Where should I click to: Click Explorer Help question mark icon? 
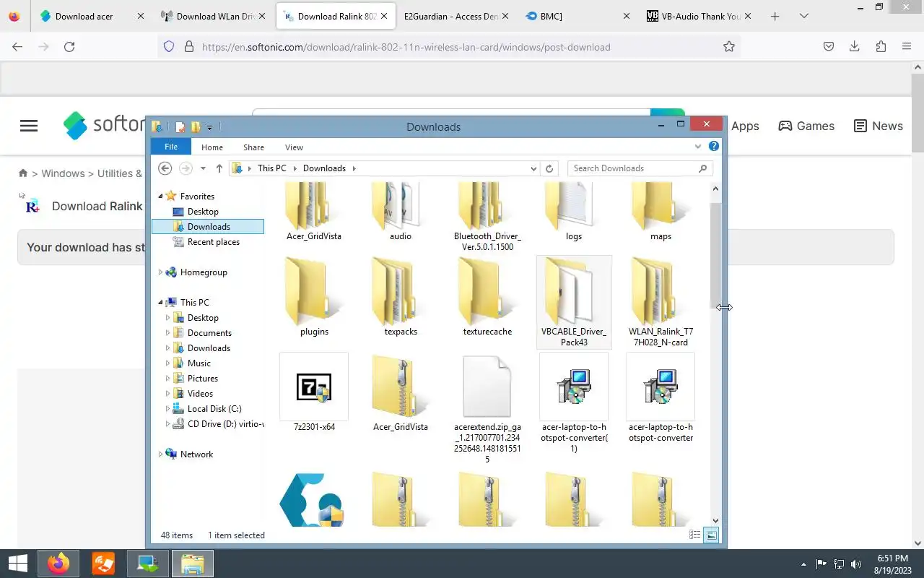coord(714,147)
